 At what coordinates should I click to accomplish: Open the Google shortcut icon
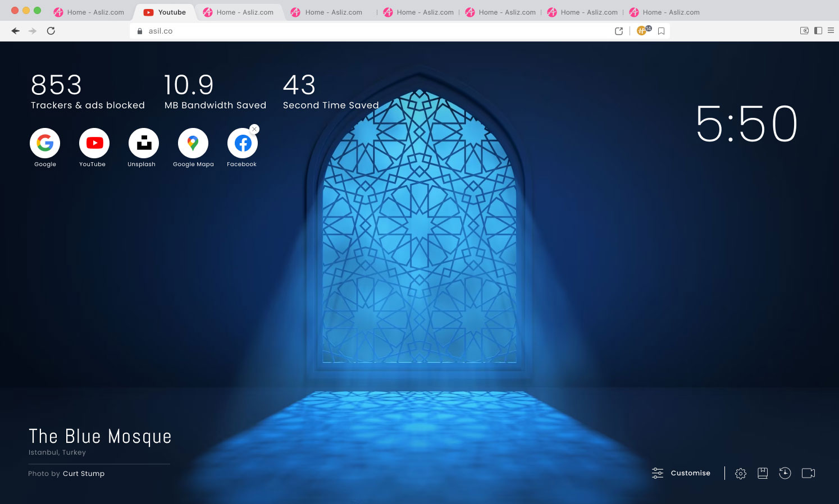(x=45, y=143)
